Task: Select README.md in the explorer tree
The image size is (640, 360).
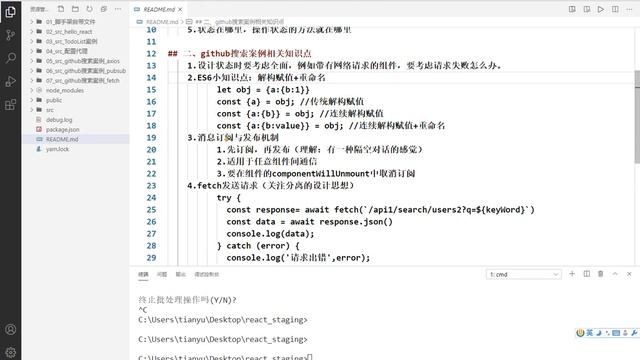Action: [76, 139]
